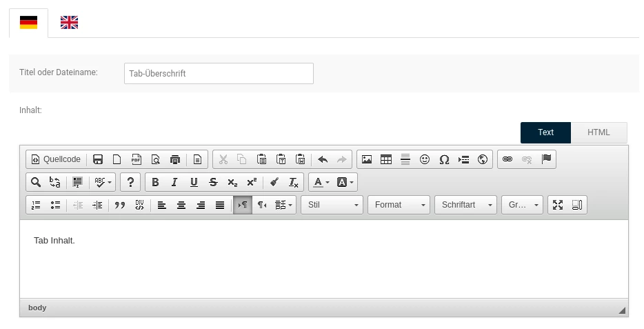
Task: Align text right
Action: [201, 205]
